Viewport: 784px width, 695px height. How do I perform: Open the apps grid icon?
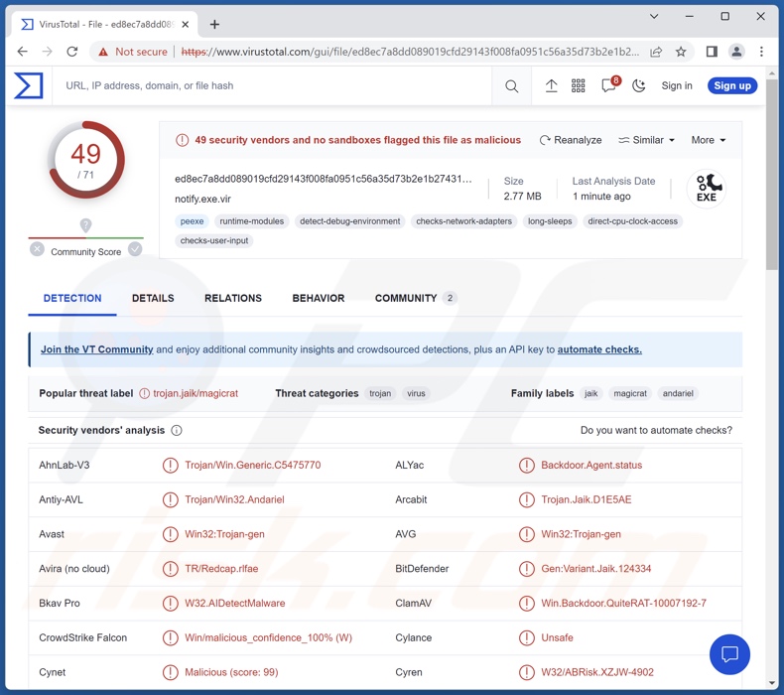tap(578, 86)
